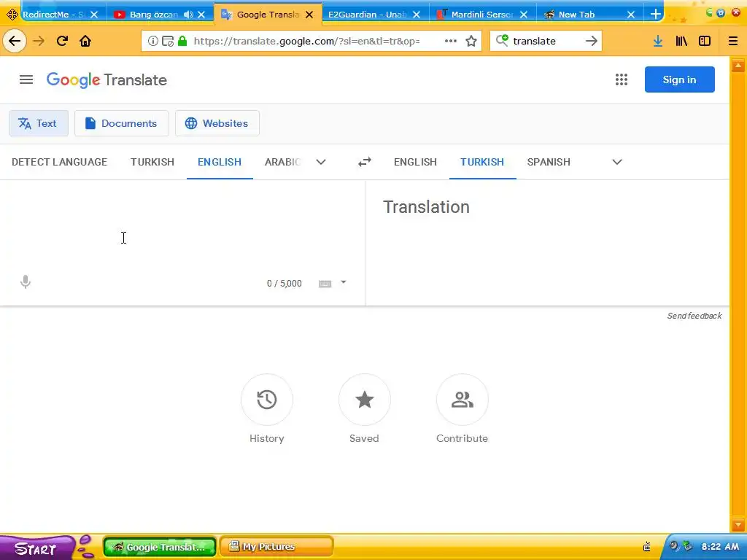
Task: Show site information via the info icon
Action: coord(153,41)
